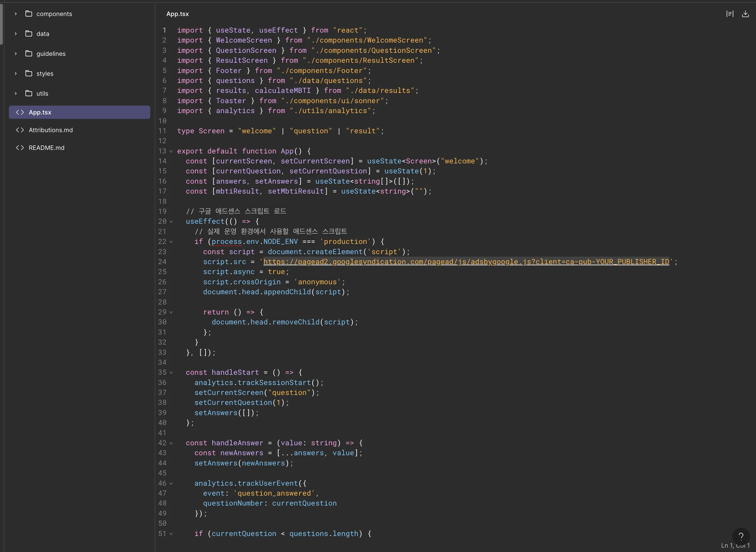
Task: Open the README.md file
Action: pos(47,148)
